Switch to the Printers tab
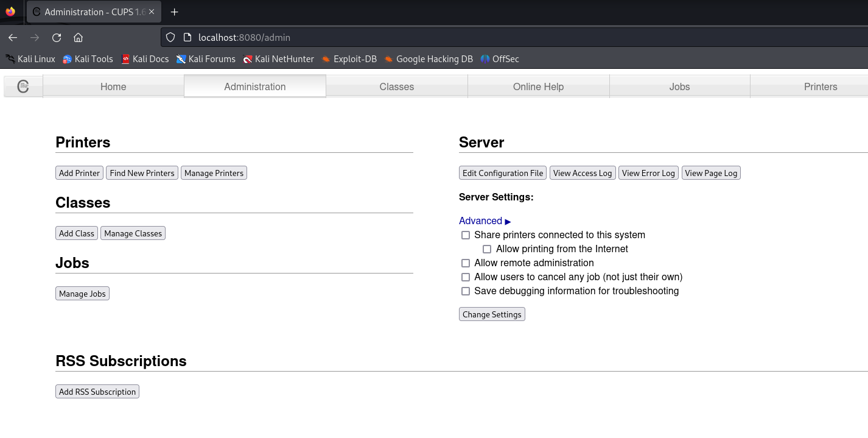The width and height of the screenshot is (868, 438). (820, 87)
